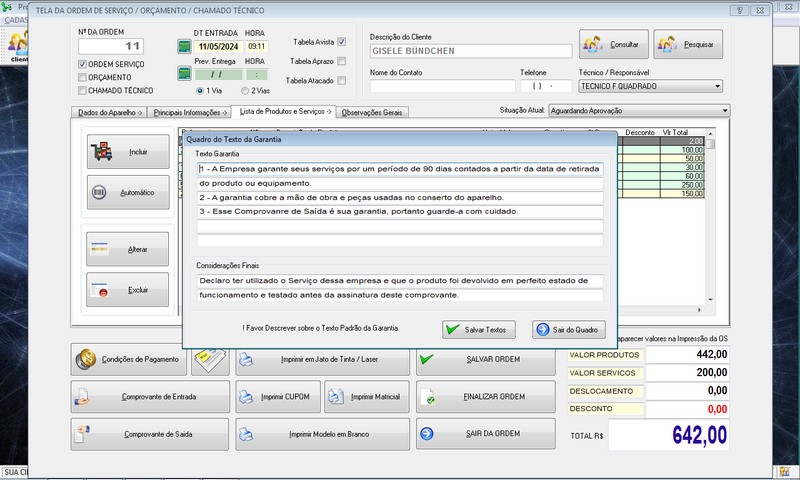Image resolution: width=800 pixels, height=480 pixels.
Task: Open Observações Gerais tab
Action: 372,112
